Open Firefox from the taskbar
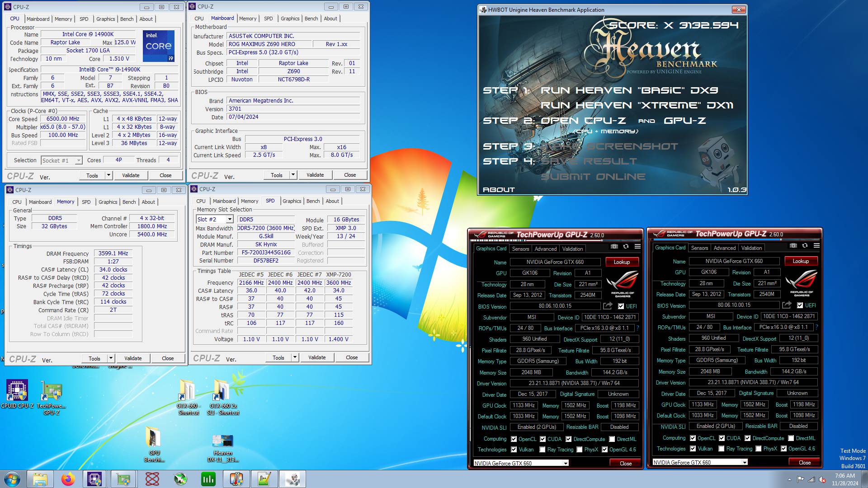Viewport: 868px width, 488px height. [68, 479]
